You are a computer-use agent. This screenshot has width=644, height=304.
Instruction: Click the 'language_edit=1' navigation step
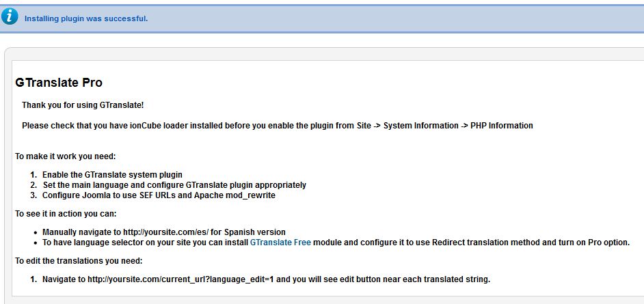tap(266, 280)
